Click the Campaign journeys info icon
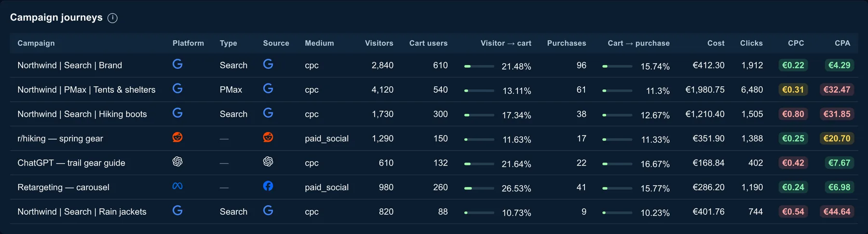Image resolution: width=868 pixels, height=234 pixels. pos(112,18)
